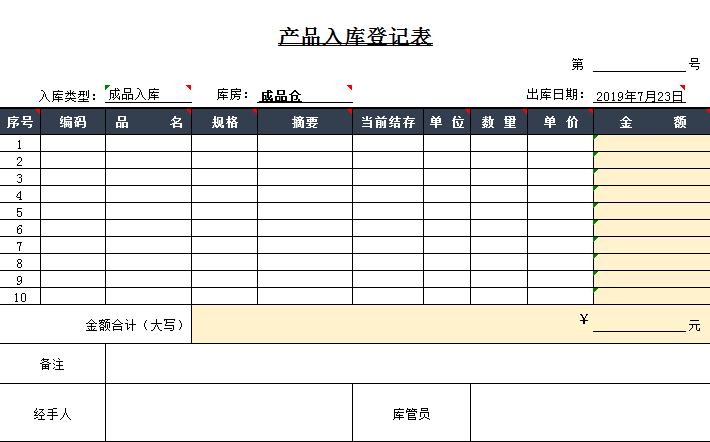710x442 pixels.
Task: Select the empty cell beside 库管员
Action: tap(589, 413)
